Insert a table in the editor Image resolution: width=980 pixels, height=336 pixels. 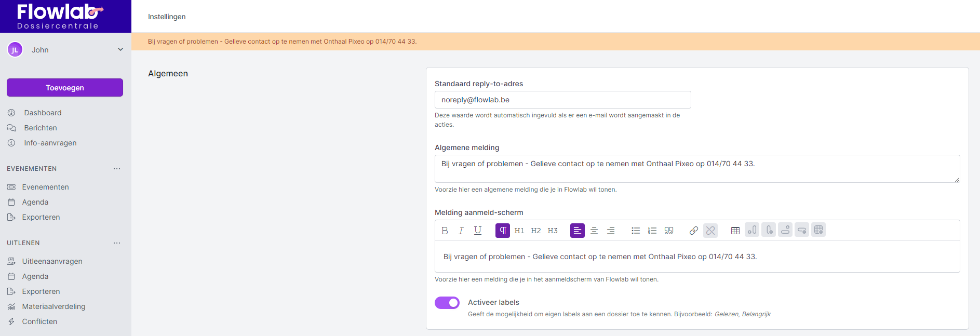click(x=735, y=231)
